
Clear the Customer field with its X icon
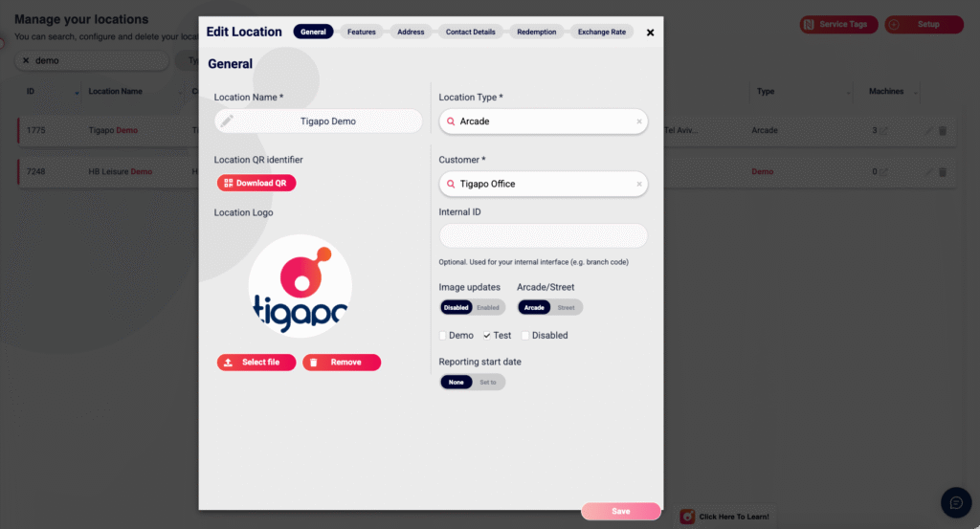tap(639, 185)
